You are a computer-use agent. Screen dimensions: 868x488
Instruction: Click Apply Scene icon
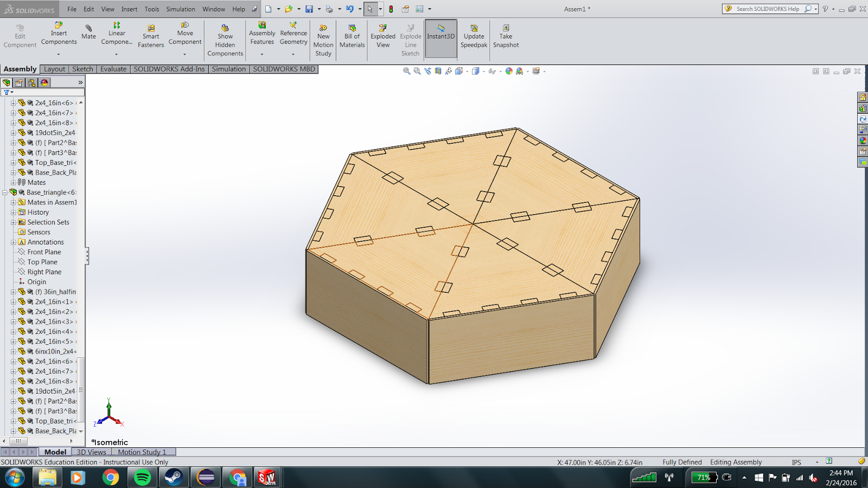click(519, 71)
